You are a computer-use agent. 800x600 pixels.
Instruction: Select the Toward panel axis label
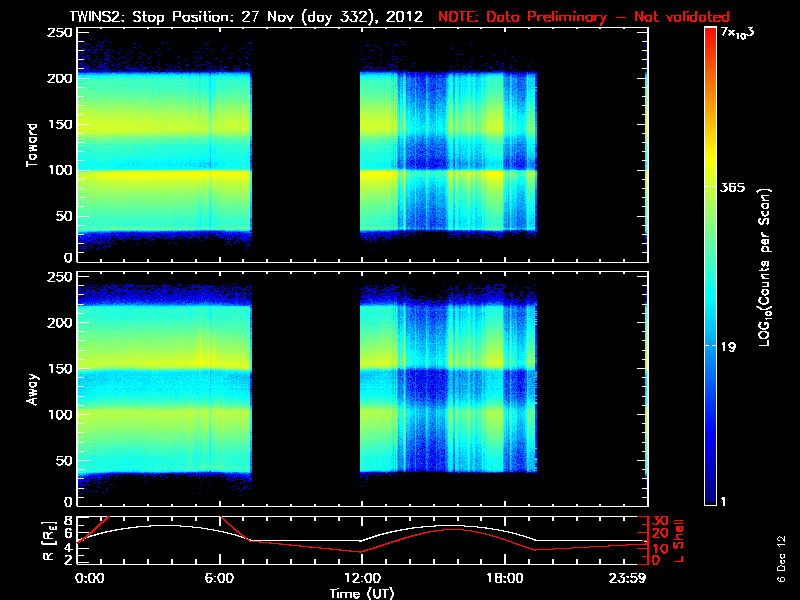click(x=33, y=145)
